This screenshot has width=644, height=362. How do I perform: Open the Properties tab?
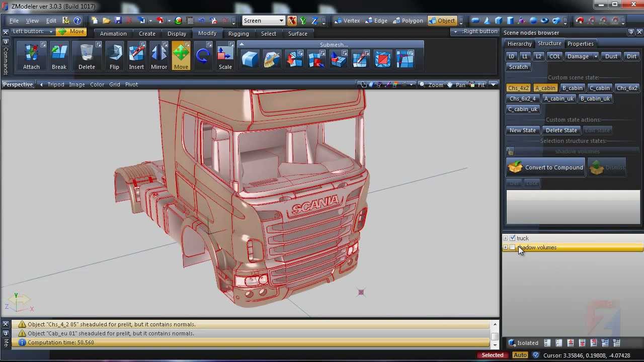[580, 44]
